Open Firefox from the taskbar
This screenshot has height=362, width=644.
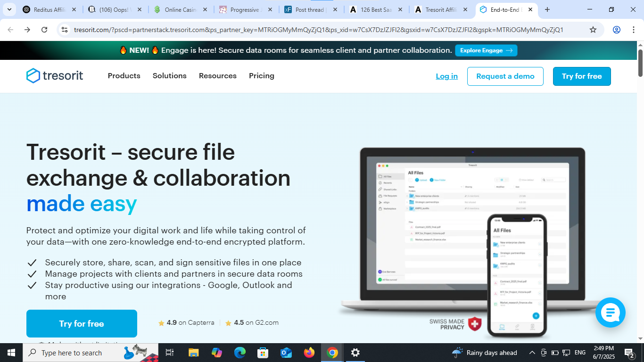coord(309,353)
